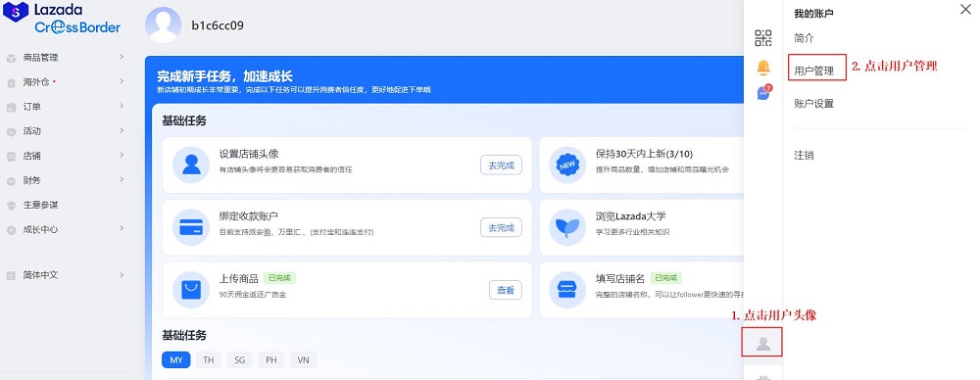Click the Lazada CrossBorder logo
The width and height of the screenshot is (980, 380).
(62, 19)
